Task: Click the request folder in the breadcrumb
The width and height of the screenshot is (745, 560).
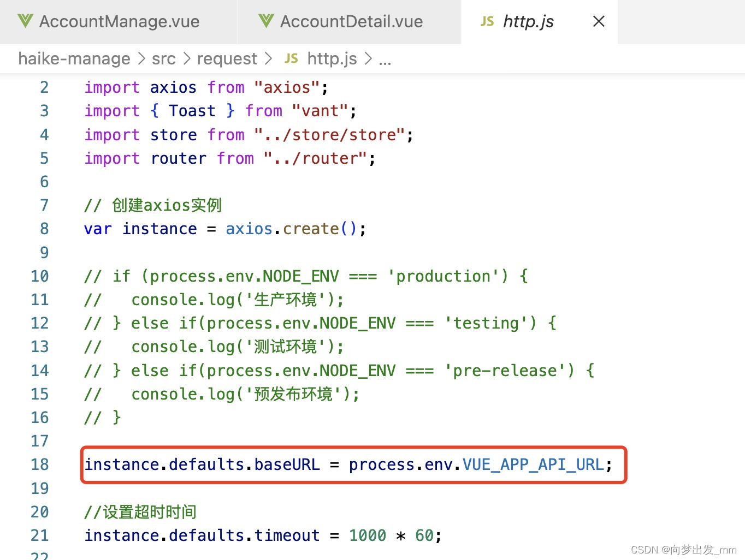Action: (227, 58)
